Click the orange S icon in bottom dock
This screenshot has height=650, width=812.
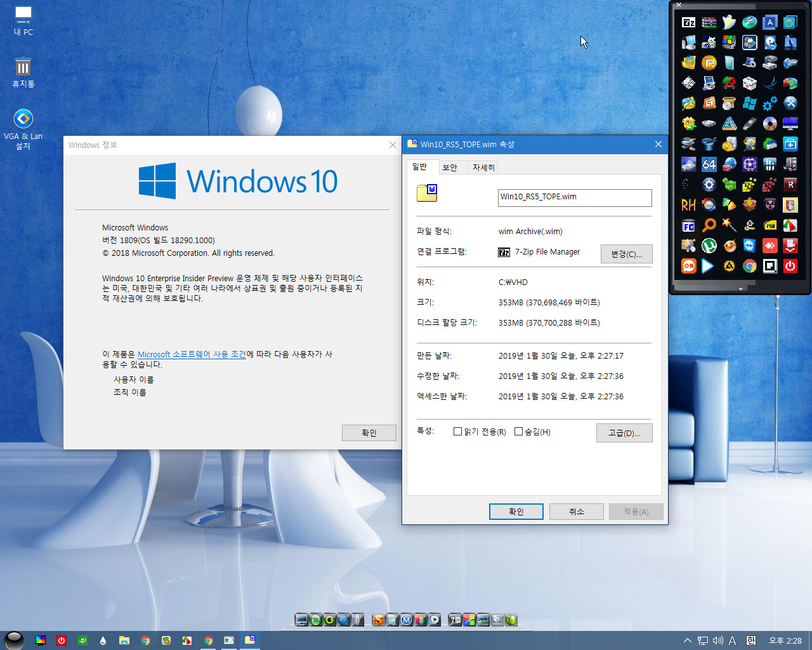point(379,620)
